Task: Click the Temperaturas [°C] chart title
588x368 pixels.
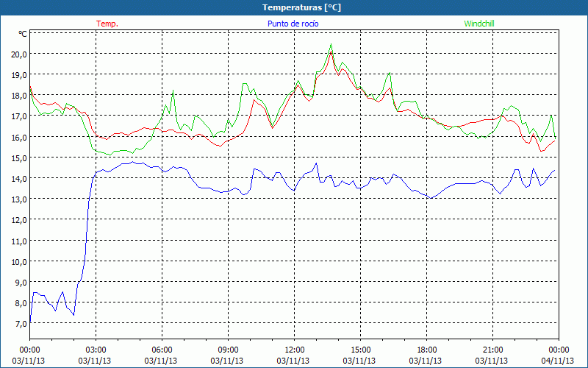Action: coord(301,7)
